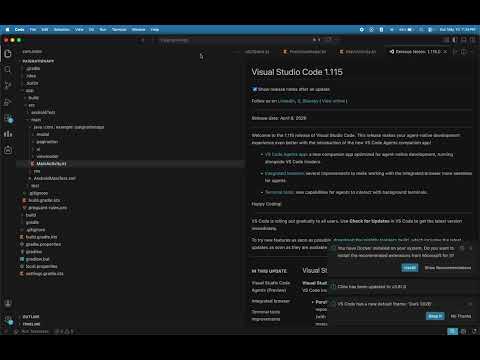
Task: Open the Terminal tools link
Action: pos(280,192)
